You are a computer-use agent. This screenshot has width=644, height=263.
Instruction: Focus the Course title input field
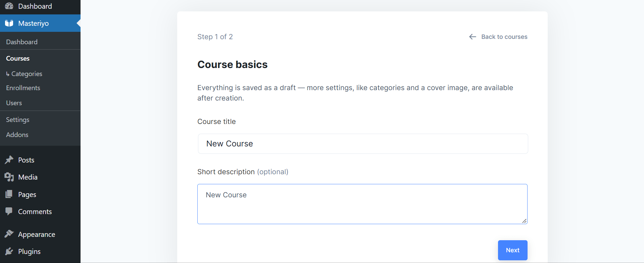click(x=363, y=144)
